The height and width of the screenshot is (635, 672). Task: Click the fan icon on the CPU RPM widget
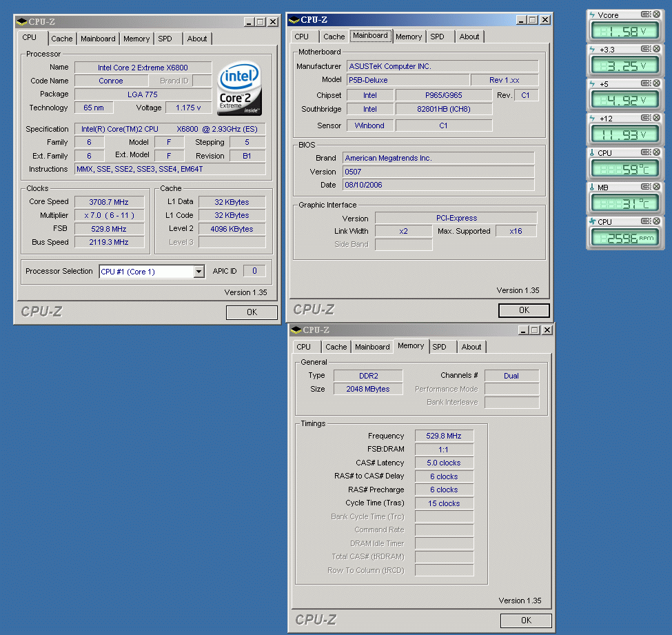(x=592, y=222)
